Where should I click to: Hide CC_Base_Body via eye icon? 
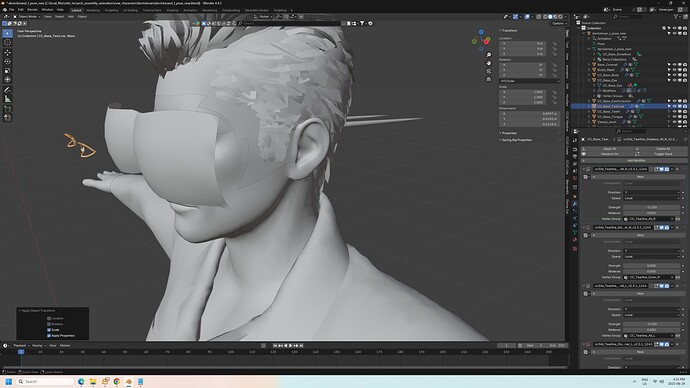(x=675, y=75)
